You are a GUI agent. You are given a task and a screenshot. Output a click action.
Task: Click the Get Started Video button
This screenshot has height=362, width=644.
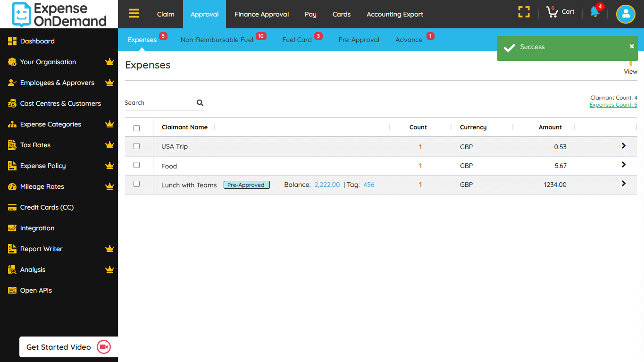pyautogui.click(x=68, y=347)
